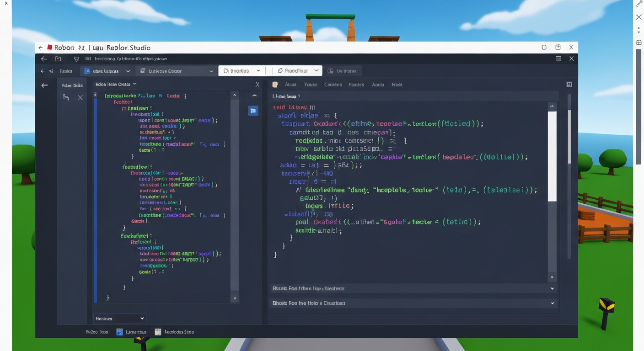Click the back arrow in the dark toolbar row
644x351 pixels.
click(44, 59)
